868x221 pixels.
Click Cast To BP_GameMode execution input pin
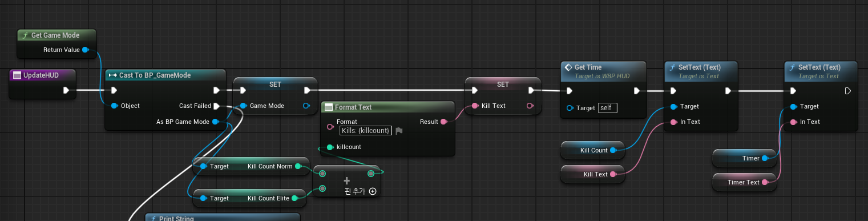pyautogui.click(x=114, y=90)
